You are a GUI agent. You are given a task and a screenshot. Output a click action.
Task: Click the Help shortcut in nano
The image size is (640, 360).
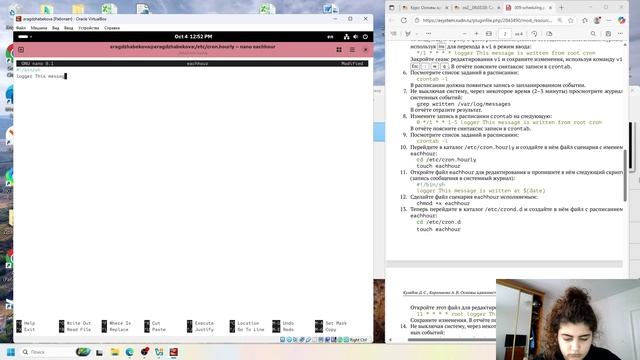(26, 323)
